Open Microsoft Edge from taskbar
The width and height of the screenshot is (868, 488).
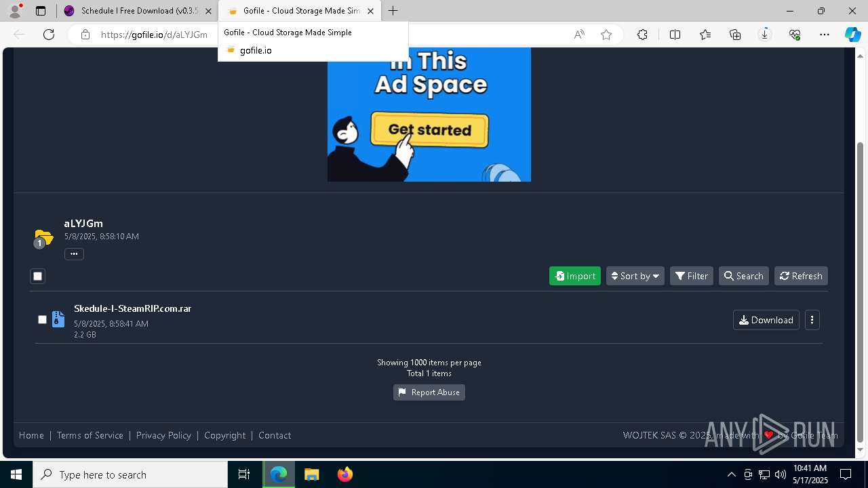pos(279,474)
